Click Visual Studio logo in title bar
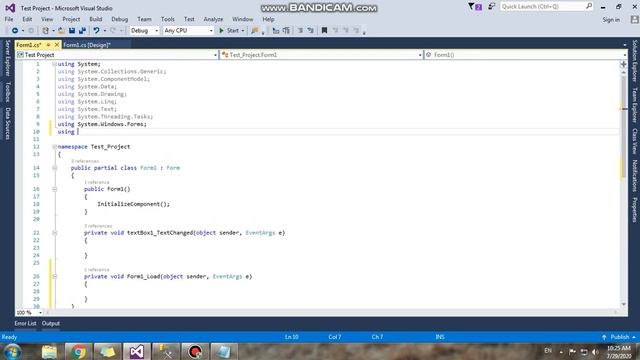The width and height of the screenshot is (640, 360). point(10,8)
